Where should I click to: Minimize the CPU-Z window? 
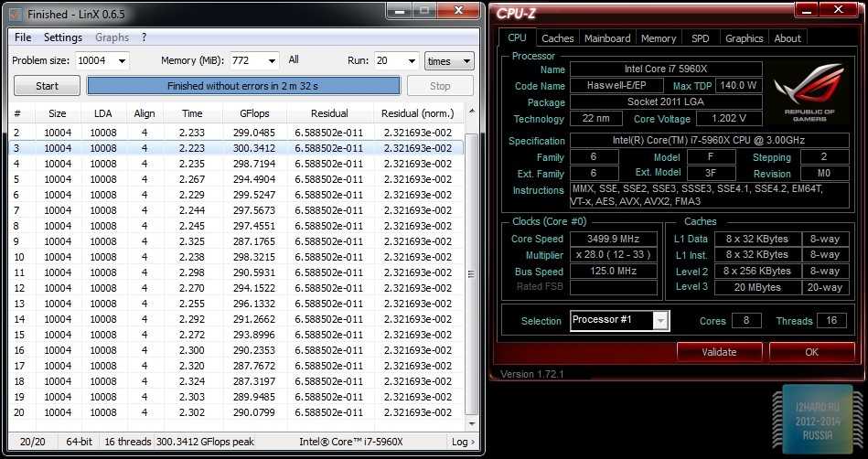[x=807, y=12]
